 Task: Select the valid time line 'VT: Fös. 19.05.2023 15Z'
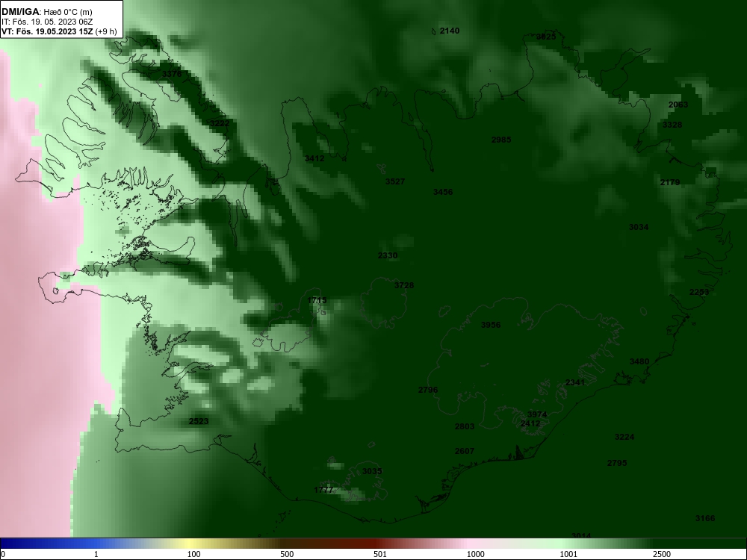[47, 32]
